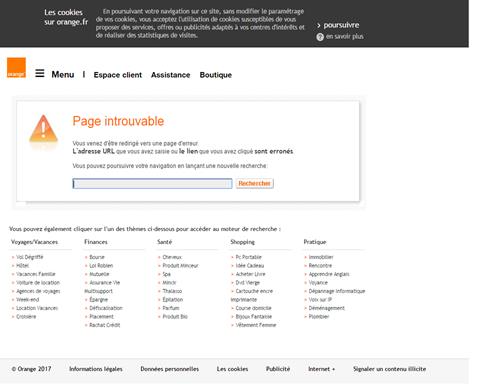This screenshot has width=480, height=384.
Task: Open the Thalasso link
Action: click(172, 291)
